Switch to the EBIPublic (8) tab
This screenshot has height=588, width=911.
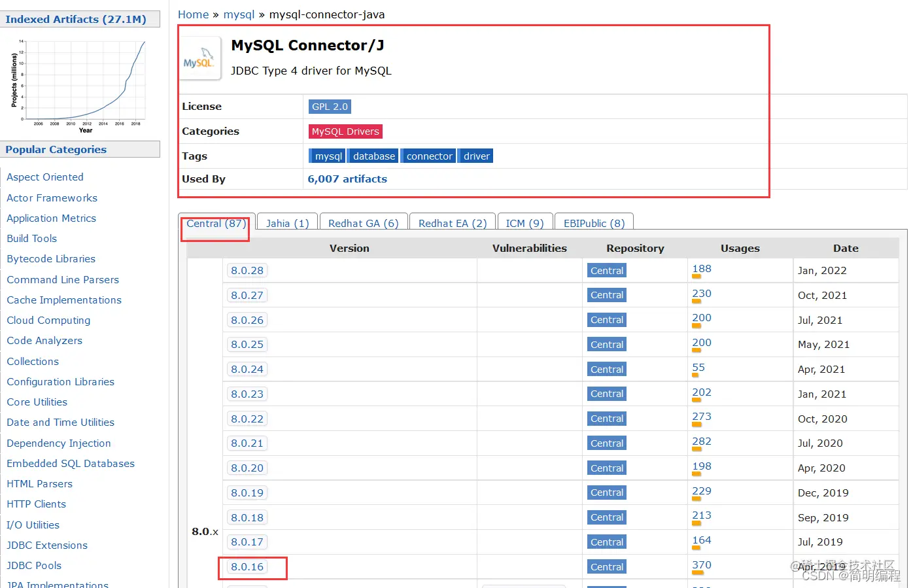594,224
